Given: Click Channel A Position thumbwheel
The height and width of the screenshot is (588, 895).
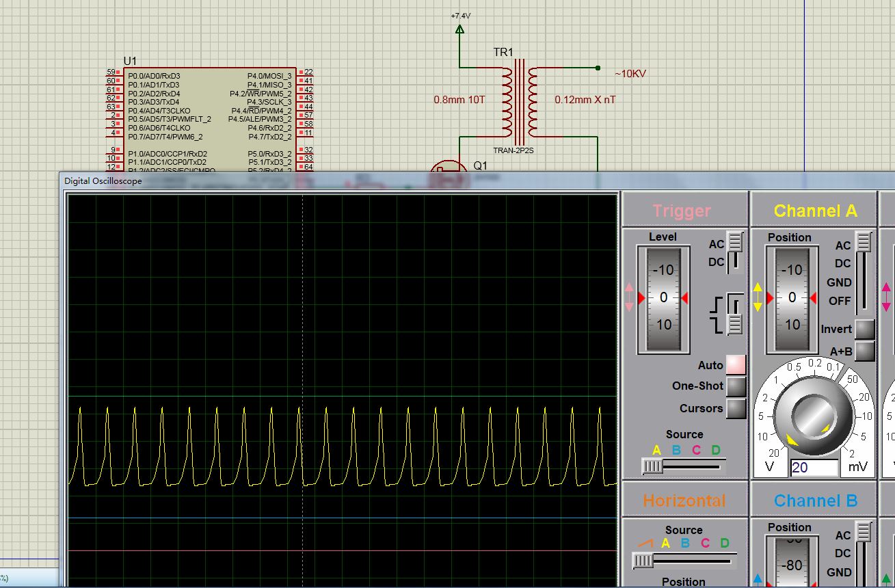Looking at the screenshot, I should pos(792,298).
